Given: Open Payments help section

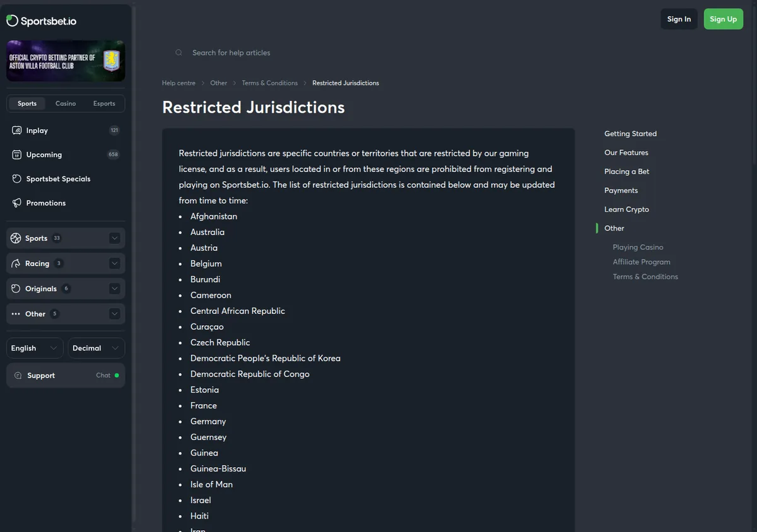Looking at the screenshot, I should tap(621, 190).
